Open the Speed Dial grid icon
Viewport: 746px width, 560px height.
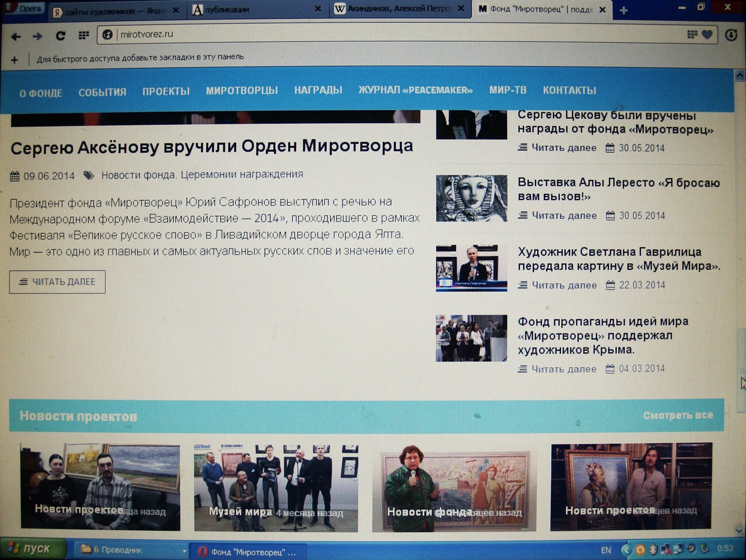tap(83, 35)
